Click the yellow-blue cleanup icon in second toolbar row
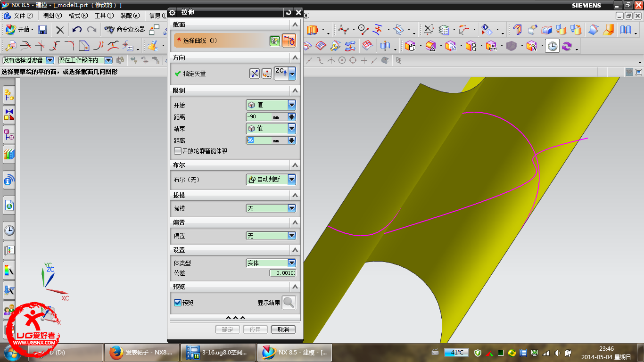The width and height of the screenshot is (644, 362). (x=152, y=46)
